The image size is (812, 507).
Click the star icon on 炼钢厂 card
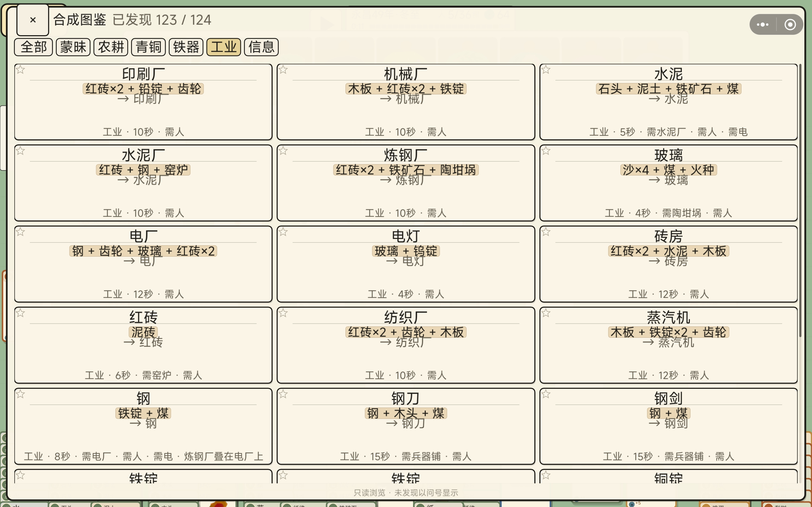click(283, 151)
